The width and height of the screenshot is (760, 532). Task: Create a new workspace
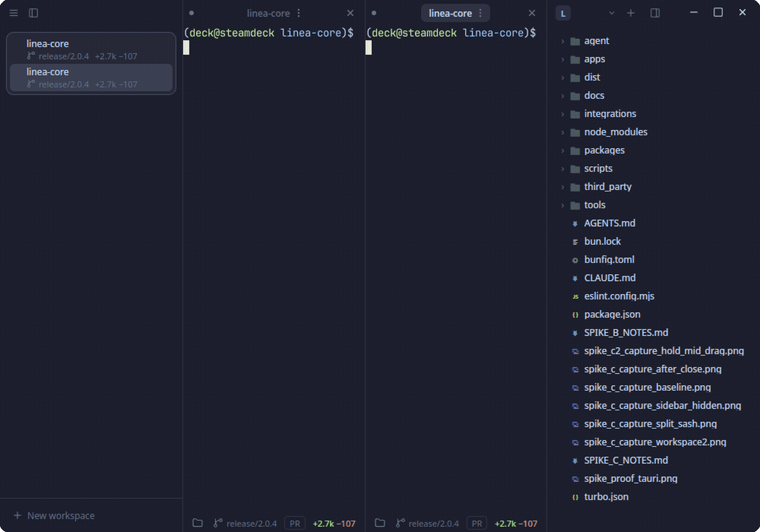pyautogui.click(x=54, y=516)
